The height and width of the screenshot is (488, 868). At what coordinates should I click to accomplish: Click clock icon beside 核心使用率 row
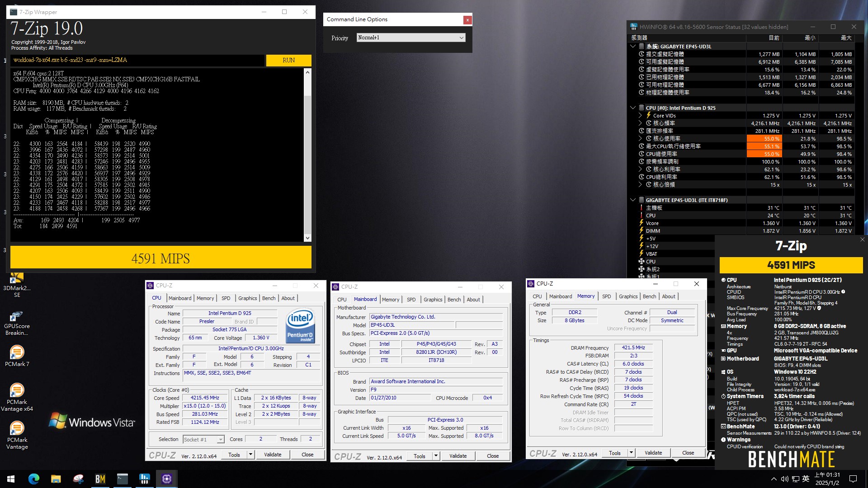649,138
